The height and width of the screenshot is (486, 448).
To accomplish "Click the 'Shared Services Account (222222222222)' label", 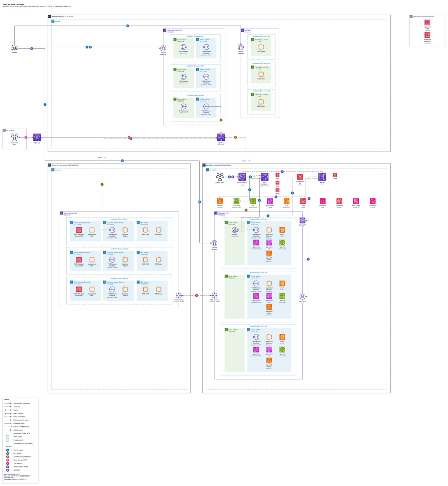I will click(x=65, y=165).
